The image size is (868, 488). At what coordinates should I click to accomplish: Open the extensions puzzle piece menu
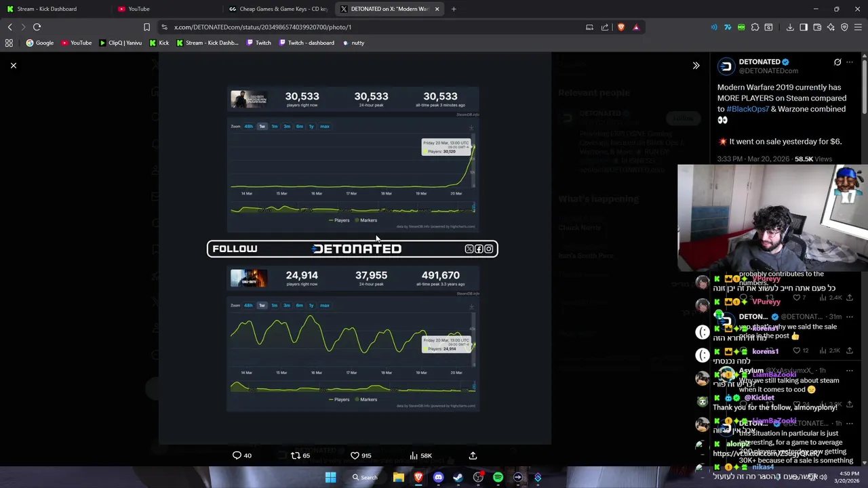(755, 27)
